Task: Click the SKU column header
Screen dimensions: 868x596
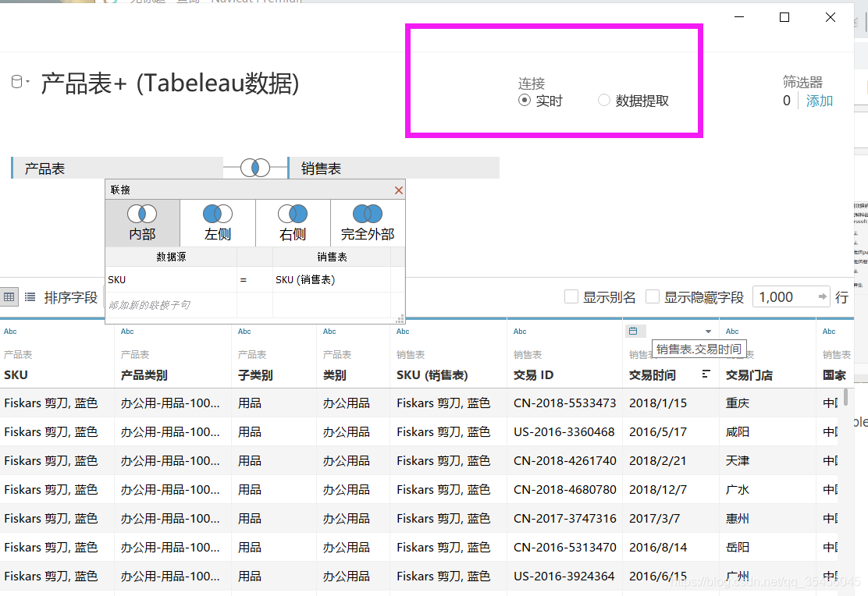Action: click(16, 374)
